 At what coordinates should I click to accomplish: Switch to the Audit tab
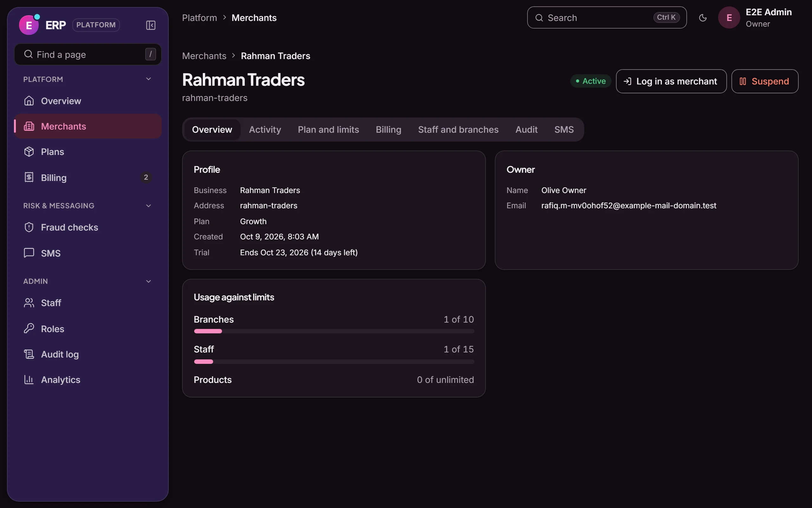[x=527, y=130]
